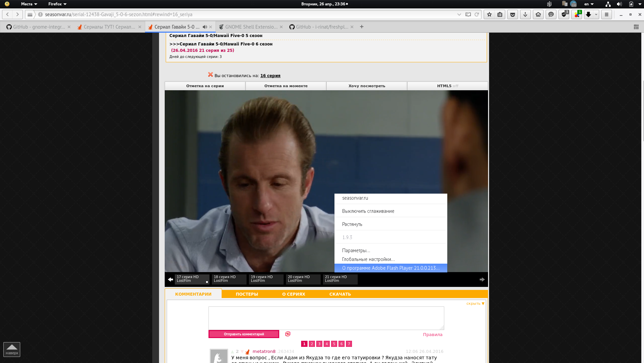The image size is (644, 363).
Task: Open the Firefox application menu in the top bar
Action: coord(57,4)
